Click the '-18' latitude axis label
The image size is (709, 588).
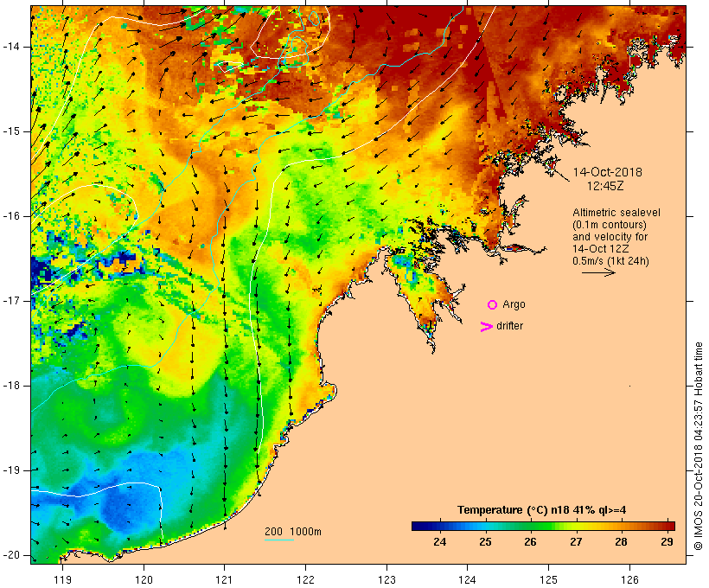(x=11, y=386)
